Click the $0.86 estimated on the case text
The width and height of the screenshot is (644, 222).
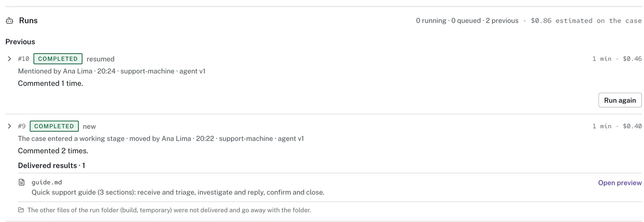(x=586, y=21)
